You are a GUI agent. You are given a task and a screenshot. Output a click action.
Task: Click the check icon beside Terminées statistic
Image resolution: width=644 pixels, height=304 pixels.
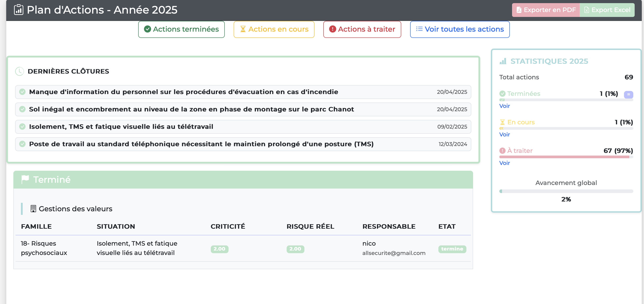(x=502, y=94)
